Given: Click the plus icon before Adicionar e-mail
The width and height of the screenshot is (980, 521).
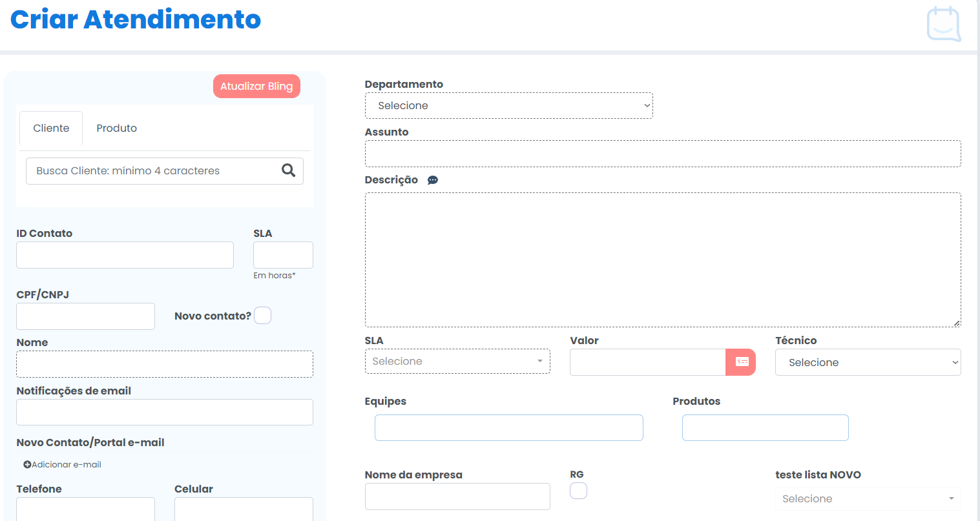Looking at the screenshot, I should pyautogui.click(x=27, y=465).
